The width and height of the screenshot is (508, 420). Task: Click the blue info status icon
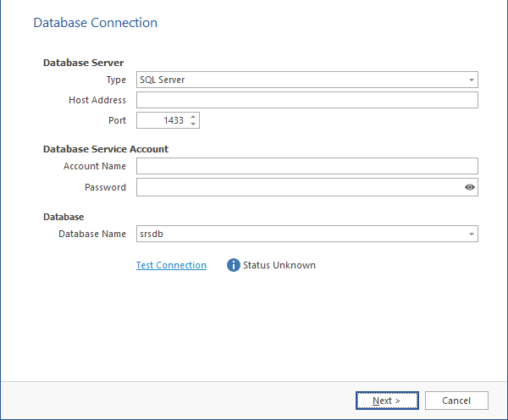(x=234, y=265)
